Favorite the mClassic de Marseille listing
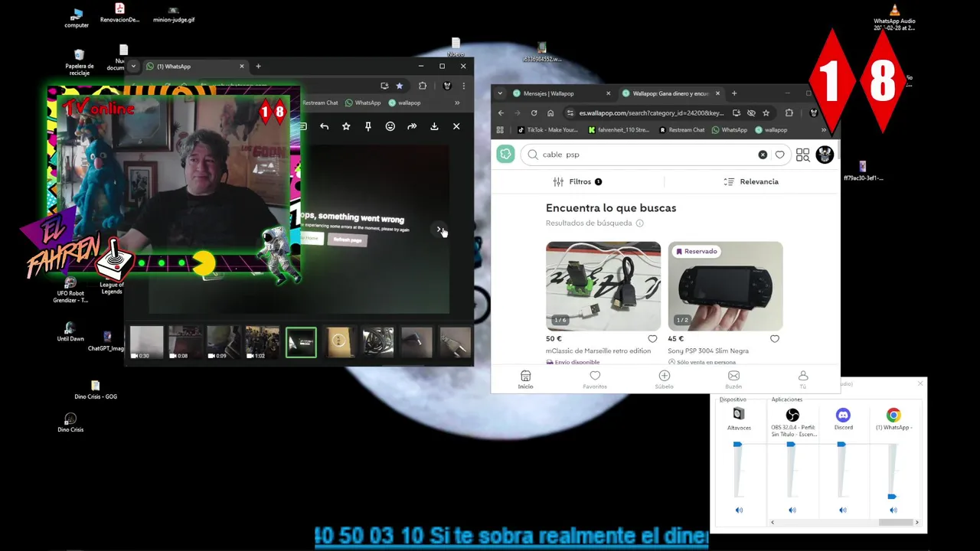Screen dimensions: 980x551 pos(652,339)
